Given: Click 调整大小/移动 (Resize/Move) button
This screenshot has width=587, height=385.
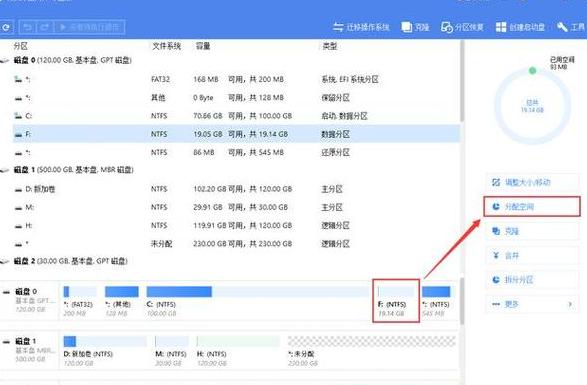Looking at the screenshot, I should tap(532, 182).
